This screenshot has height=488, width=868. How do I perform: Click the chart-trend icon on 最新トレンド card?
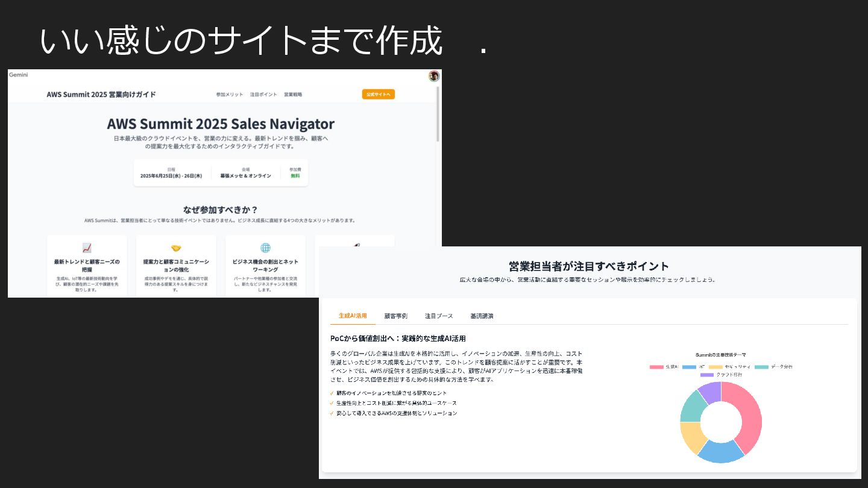(x=87, y=248)
